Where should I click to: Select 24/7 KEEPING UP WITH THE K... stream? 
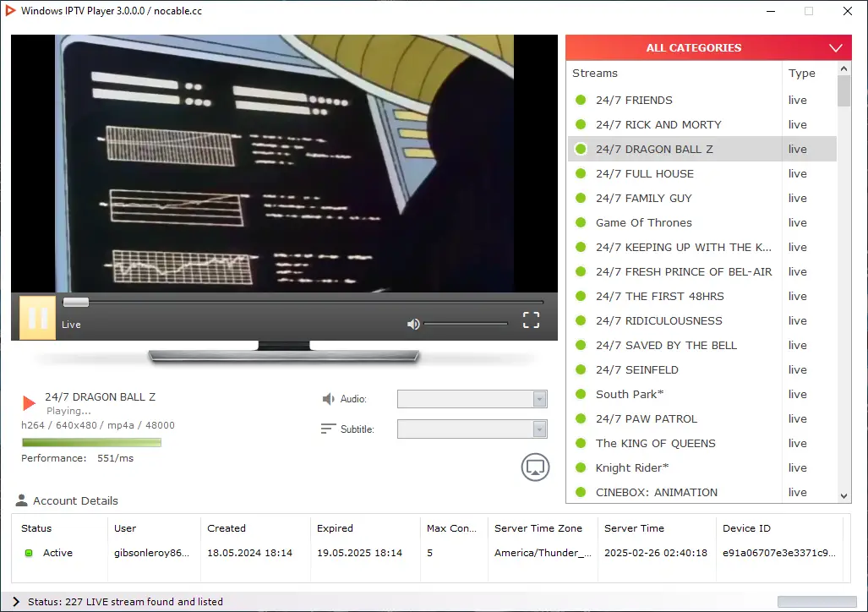click(x=702, y=247)
